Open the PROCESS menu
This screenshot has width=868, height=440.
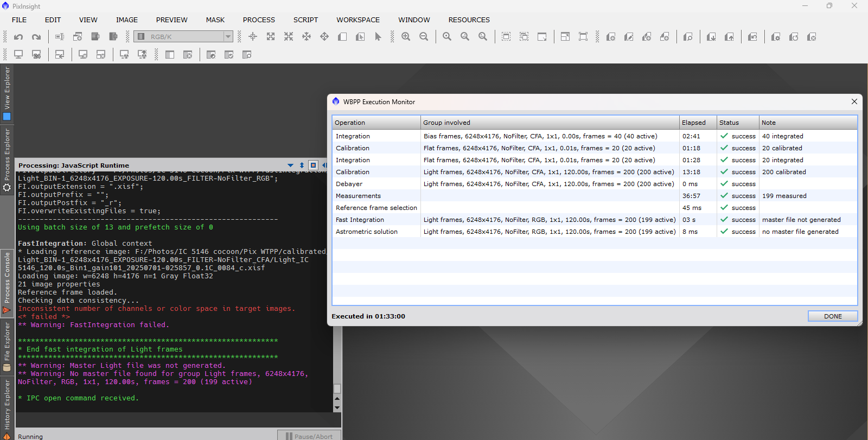[x=259, y=20]
